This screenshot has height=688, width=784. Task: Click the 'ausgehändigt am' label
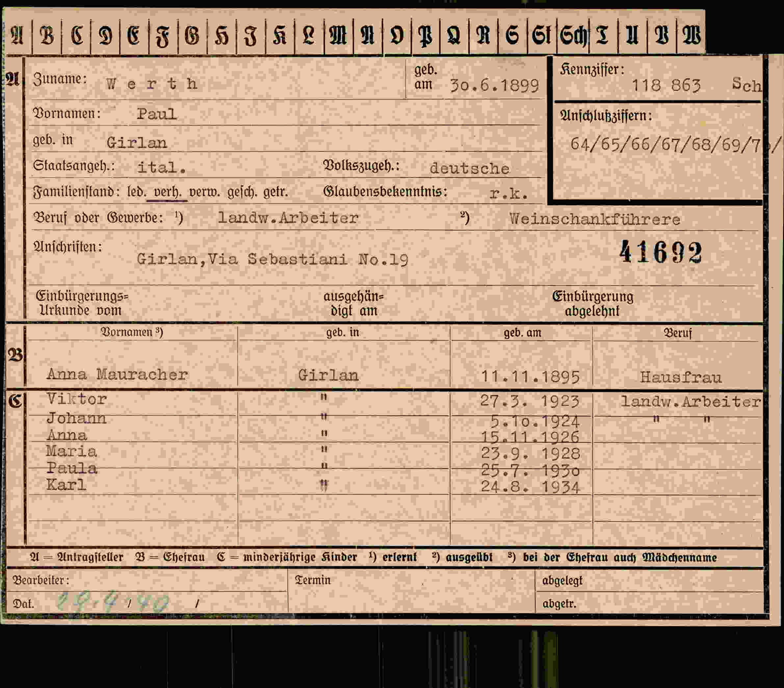click(353, 303)
